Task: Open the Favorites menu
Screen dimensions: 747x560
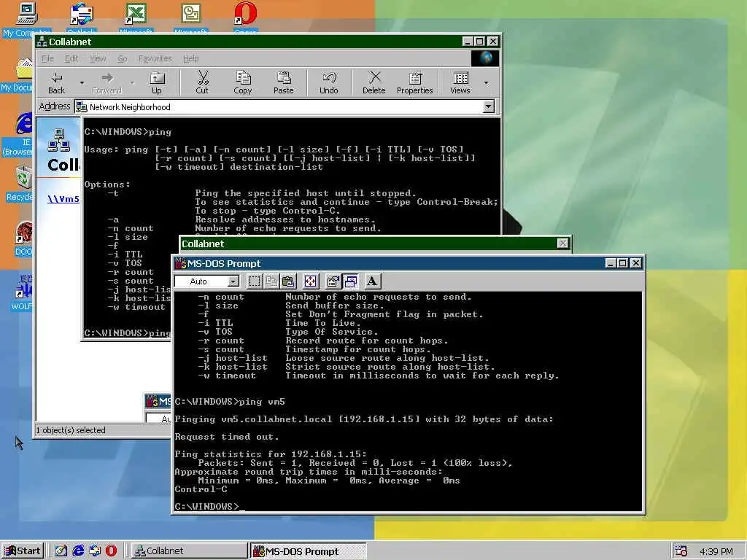Action: pyautogui.click(x=155, y=58)
